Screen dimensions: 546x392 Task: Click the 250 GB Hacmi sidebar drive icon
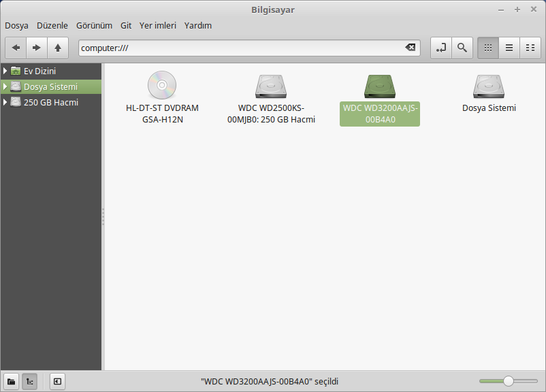[x=16, y=102]
